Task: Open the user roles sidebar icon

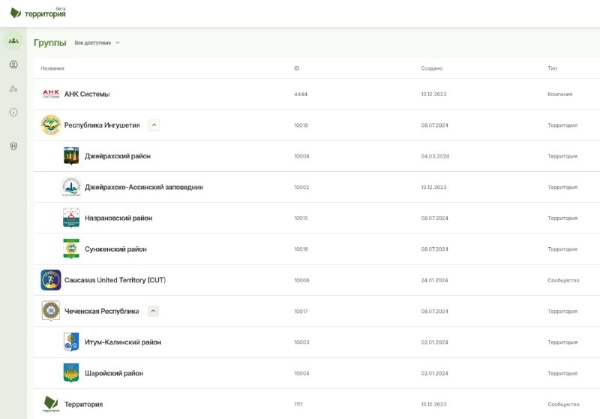Action: 13,89
